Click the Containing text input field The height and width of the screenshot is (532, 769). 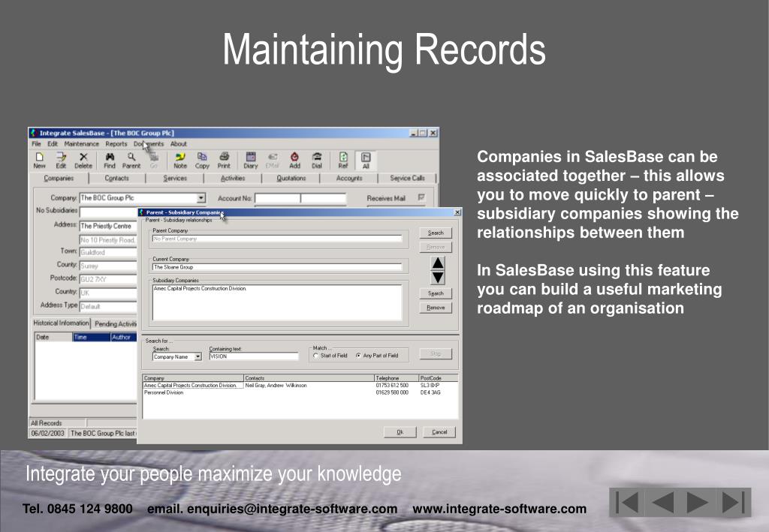254,356
